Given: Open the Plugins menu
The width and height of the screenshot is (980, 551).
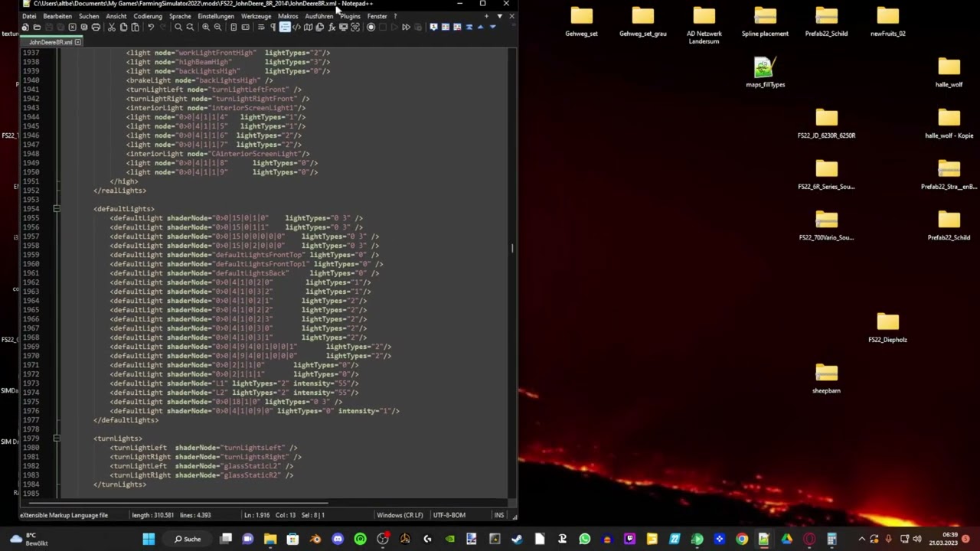Looking at the screenshot, I should click(350, 16).
